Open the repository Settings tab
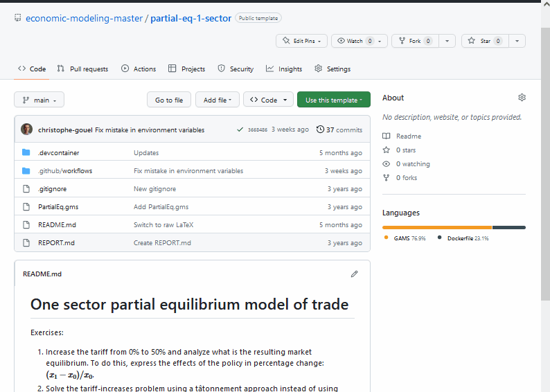This screenshot has width=550, height=392. [x=332, y=69]
